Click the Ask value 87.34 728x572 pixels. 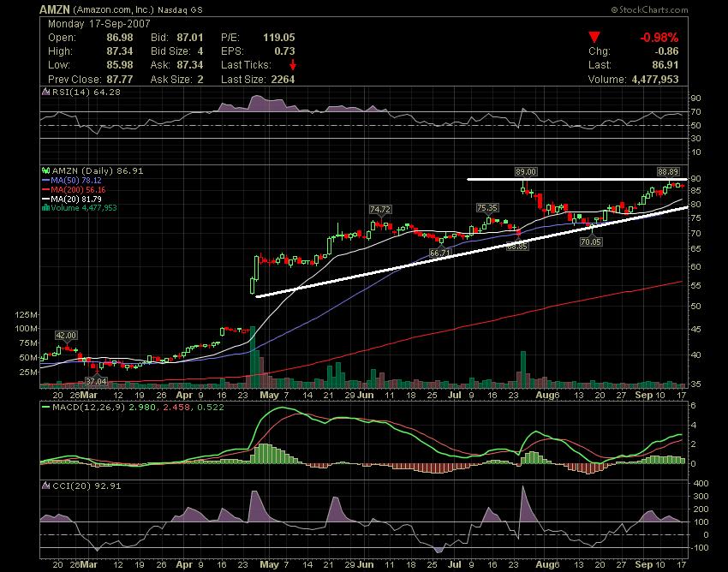190,64
